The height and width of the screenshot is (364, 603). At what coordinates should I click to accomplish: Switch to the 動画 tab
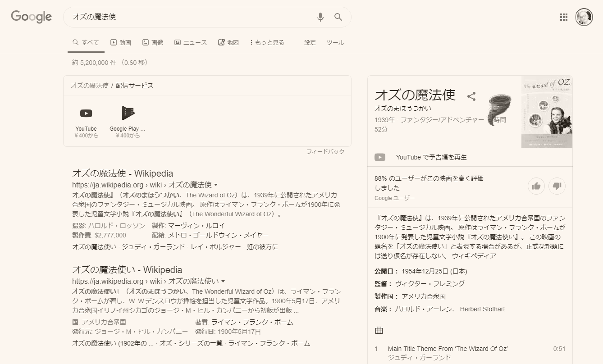pyautogui.click(x=120, y=42)
